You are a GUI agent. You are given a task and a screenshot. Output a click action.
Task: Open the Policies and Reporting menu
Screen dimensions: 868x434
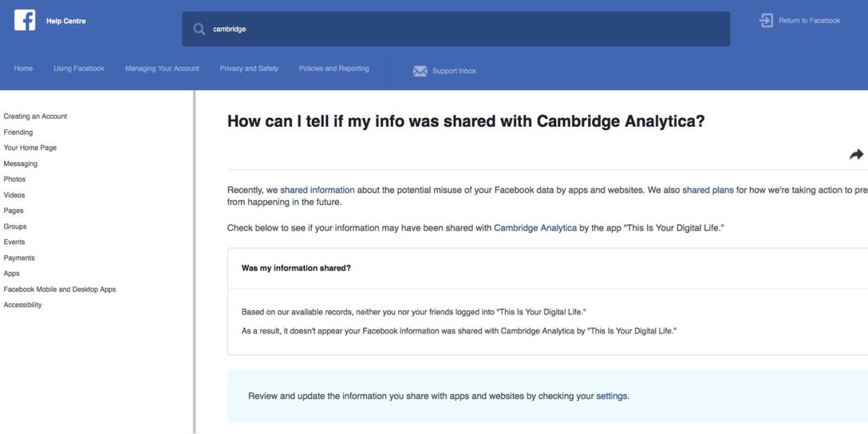tap(334, 68)
